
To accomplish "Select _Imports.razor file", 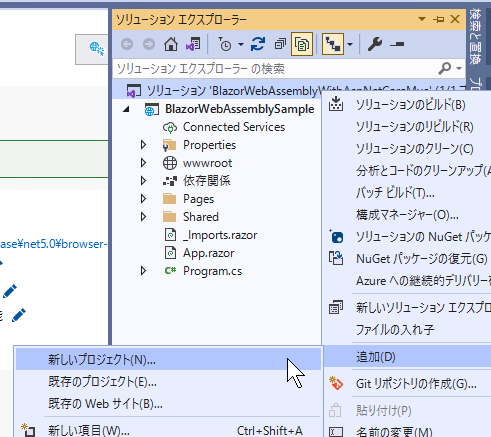I will click(x=220, y=235).
